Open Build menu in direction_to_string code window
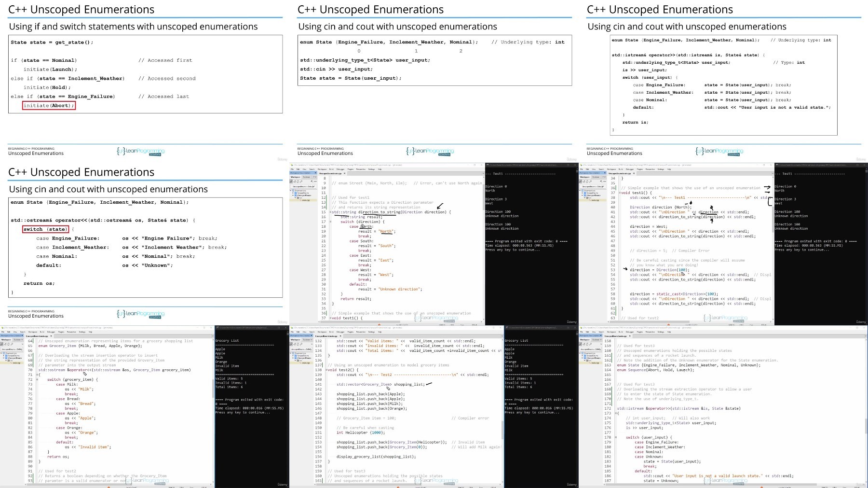The width and height of the screenshot is (868, 488). click(331, 169)
